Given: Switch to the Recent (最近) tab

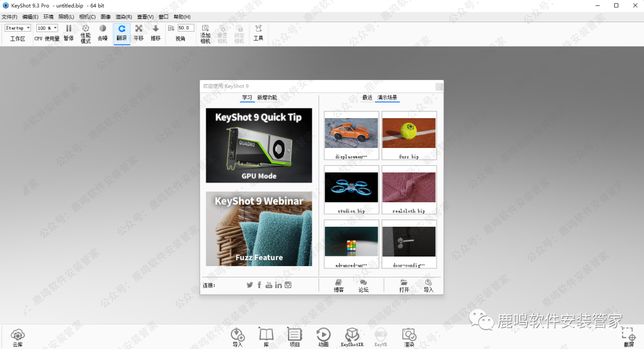Looking at the screenshot, I should coord(367,97).
